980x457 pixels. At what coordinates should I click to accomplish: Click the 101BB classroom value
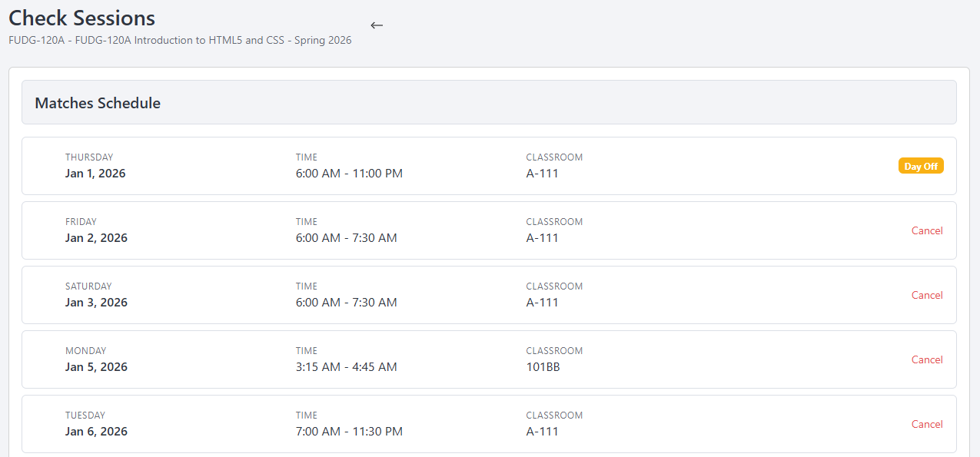pos(543,367)
